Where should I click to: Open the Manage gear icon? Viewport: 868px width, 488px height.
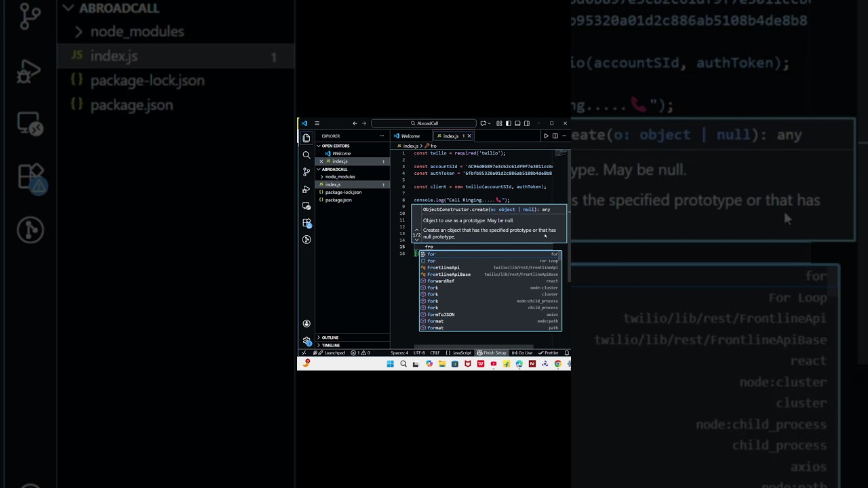coord(307,341)
